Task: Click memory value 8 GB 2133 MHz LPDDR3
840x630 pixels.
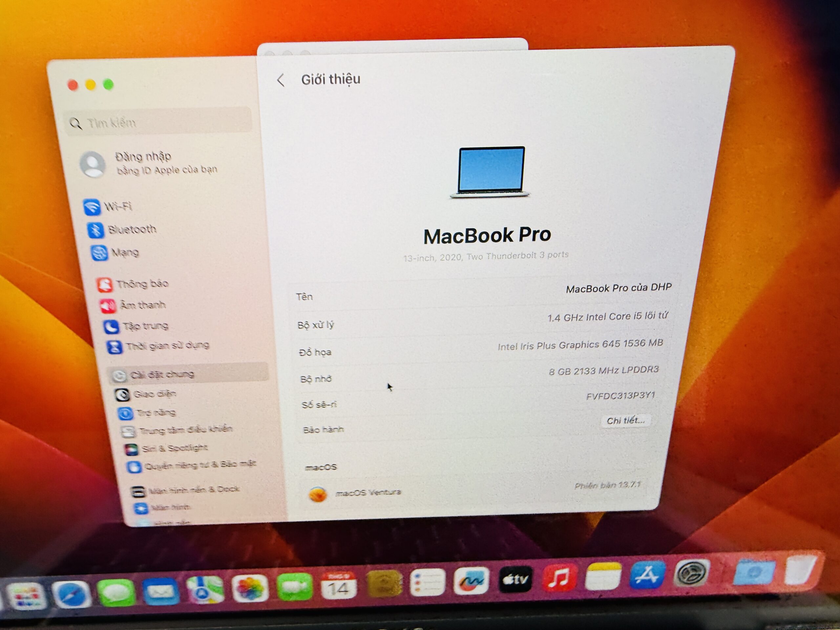Action: coord(604,370)
